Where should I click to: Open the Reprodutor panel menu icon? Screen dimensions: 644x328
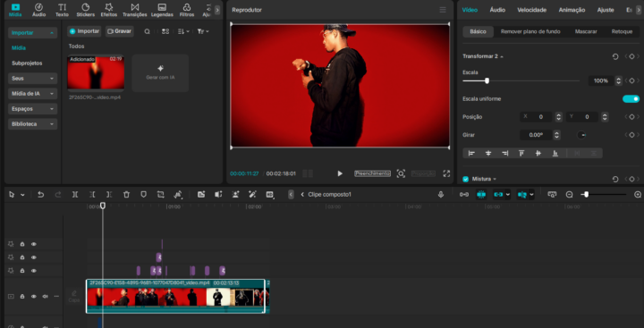point(443,10)
